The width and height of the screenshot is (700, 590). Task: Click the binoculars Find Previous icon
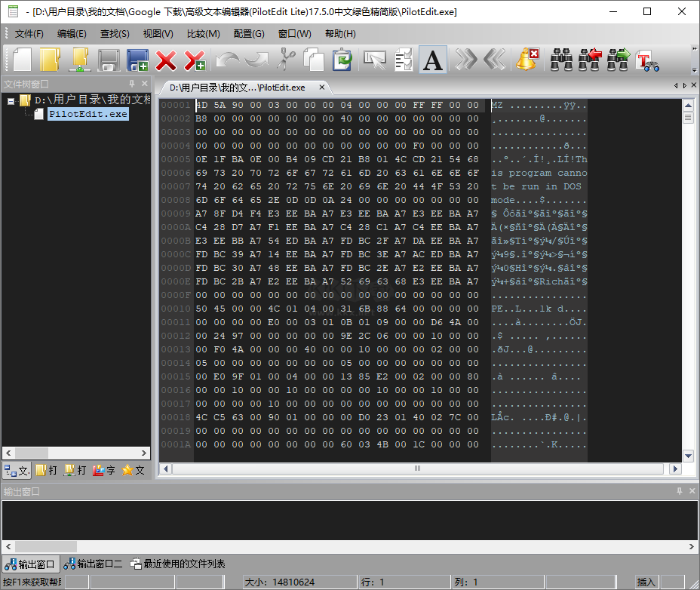(x=590, y=60)
